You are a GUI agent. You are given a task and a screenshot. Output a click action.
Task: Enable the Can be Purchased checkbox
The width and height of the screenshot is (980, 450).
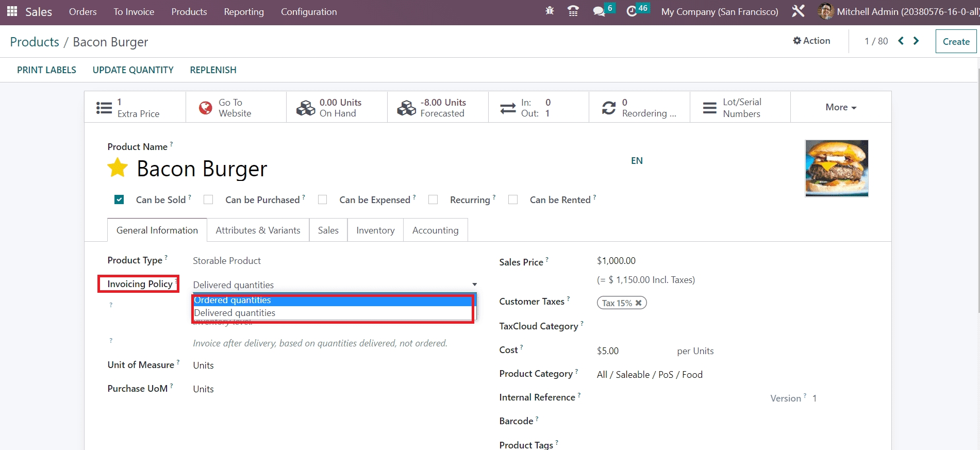tap(208, 199)
